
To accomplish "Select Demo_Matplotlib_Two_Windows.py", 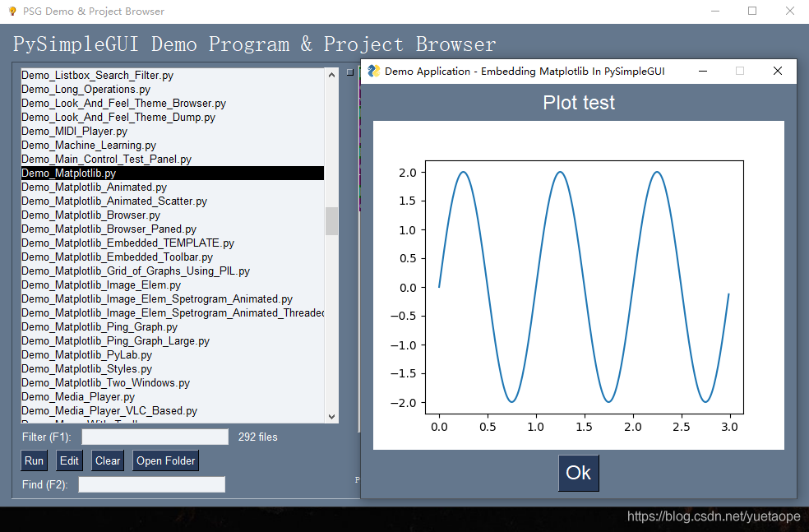I will point(173,382).
